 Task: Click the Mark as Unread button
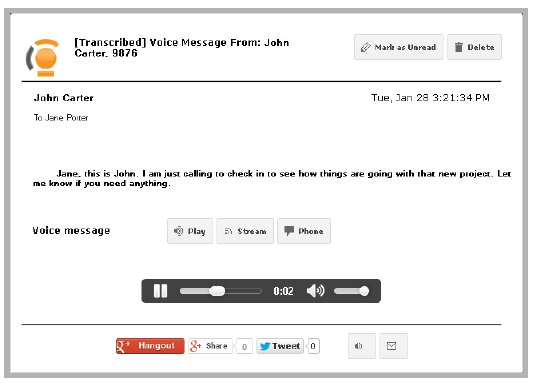[x=398, y=47]
